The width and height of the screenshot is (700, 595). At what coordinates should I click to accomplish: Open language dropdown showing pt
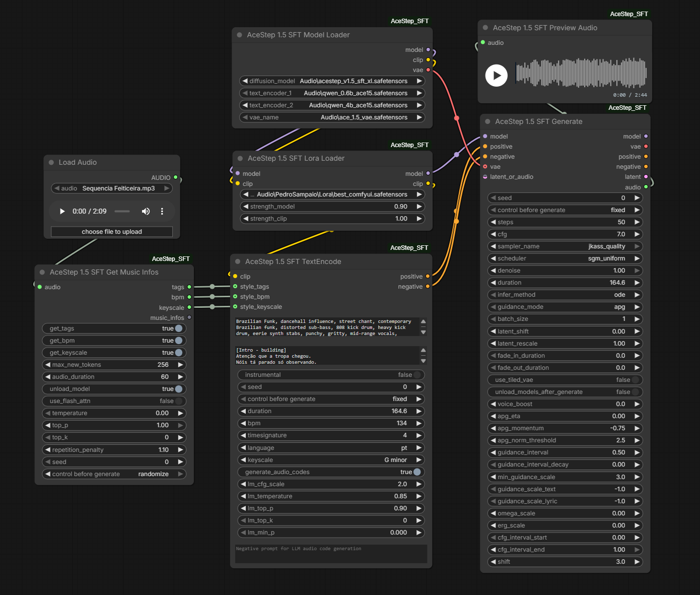coord(331,448)
